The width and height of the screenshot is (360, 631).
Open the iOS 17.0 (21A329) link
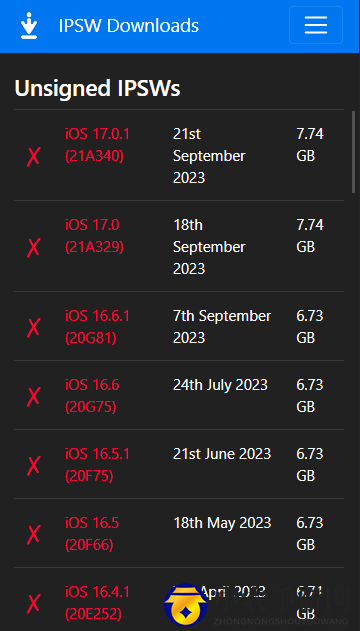[95, 236]
